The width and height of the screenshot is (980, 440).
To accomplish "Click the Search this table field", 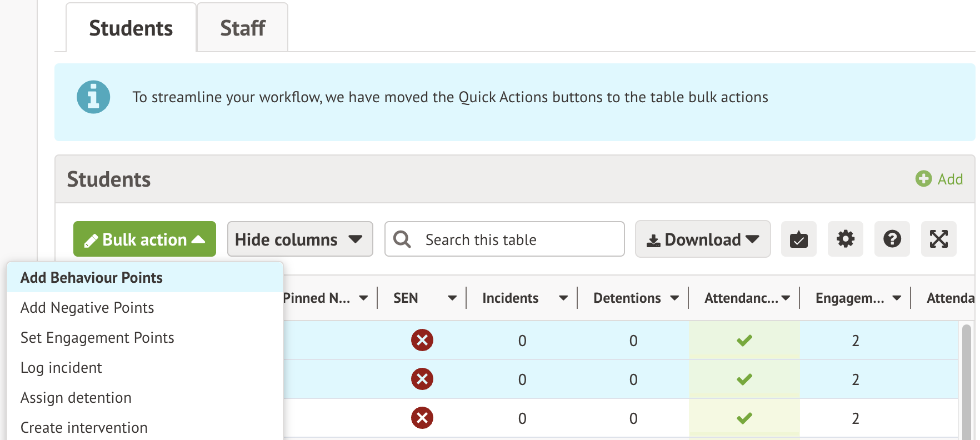I will point(517,239).
